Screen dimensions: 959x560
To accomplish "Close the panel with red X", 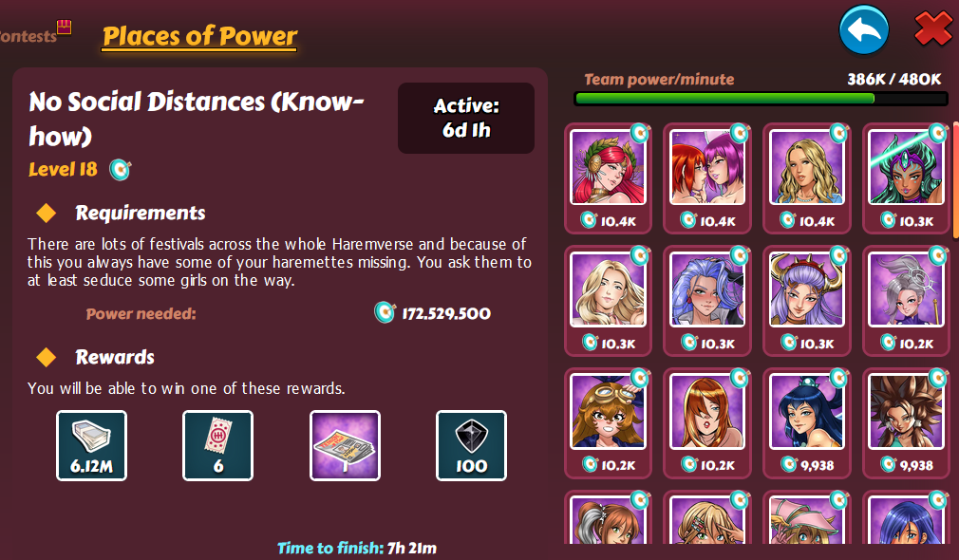I will (x=933, y=28).
